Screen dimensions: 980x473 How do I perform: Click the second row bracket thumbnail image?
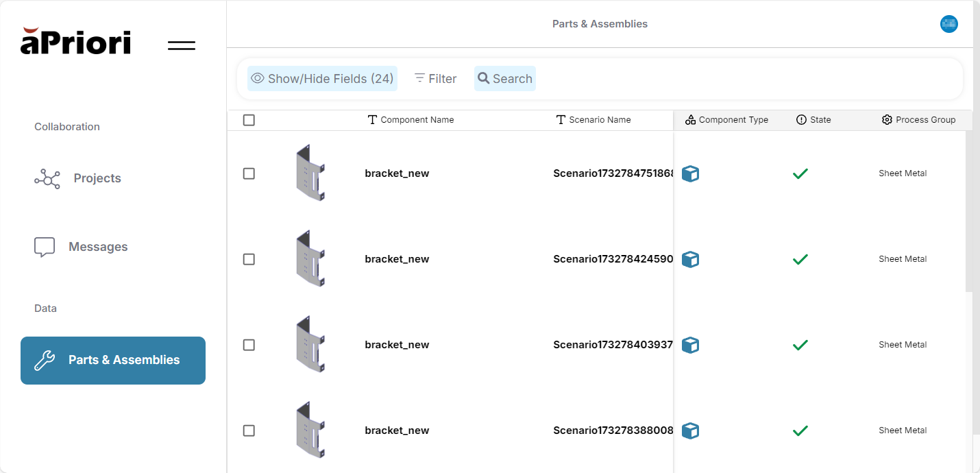pos(310,258)
